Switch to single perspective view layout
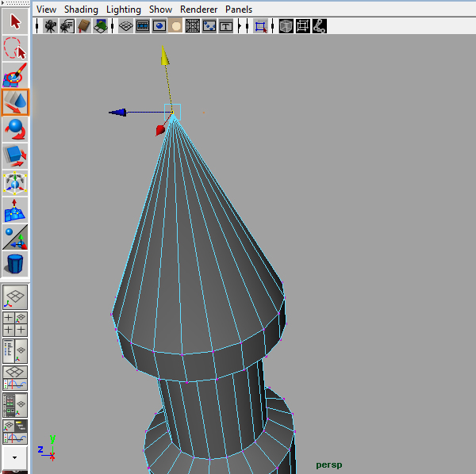This screenshot has height=474, width=476. (15, 297)
